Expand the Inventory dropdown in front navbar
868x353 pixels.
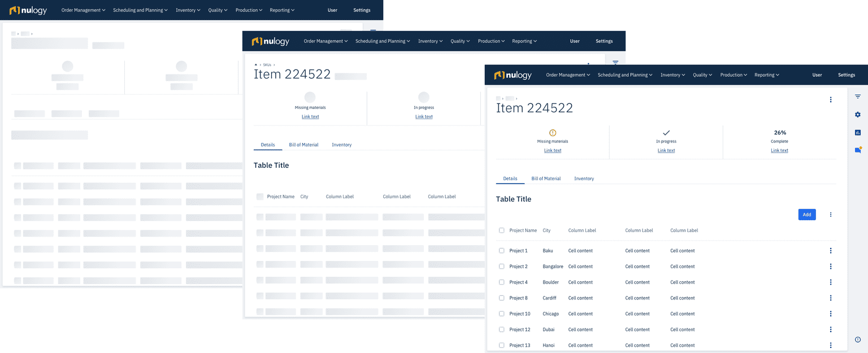(x=672, y=75)
